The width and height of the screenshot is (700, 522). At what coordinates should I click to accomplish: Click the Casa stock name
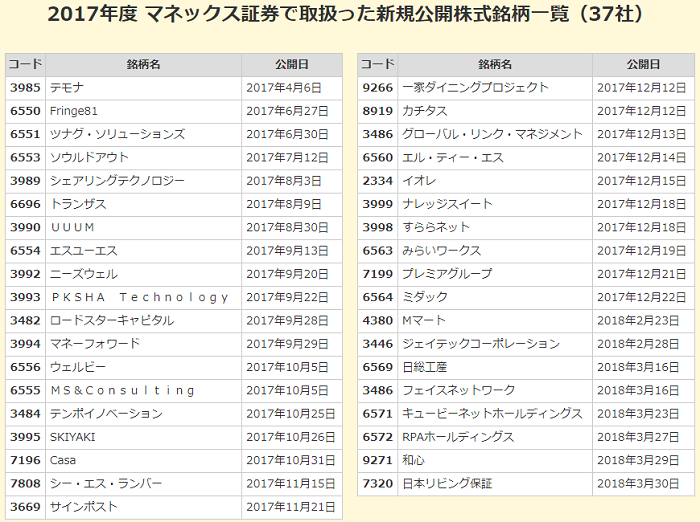point(62,460)
